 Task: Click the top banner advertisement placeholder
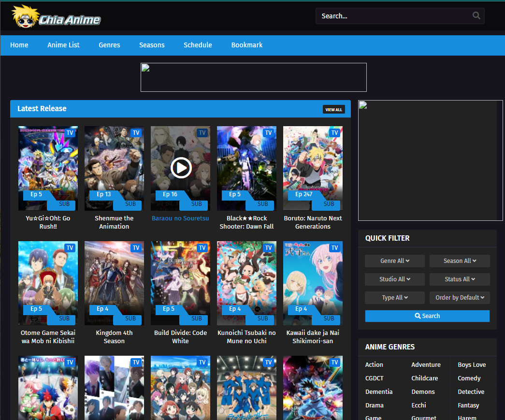point(253,77)
